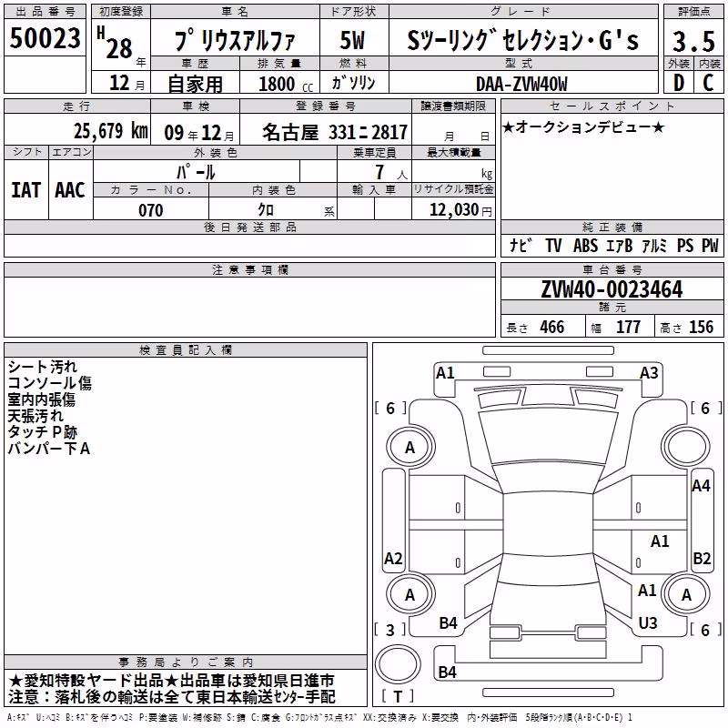Click the inspector note シート汚れ
728x728 pixels.
click(x=42, y=367)
